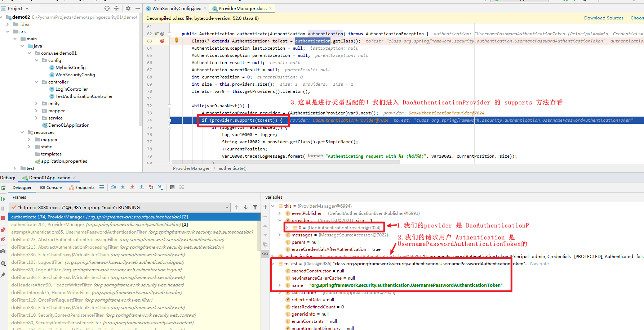
Task: Click authenticate() in the breadcrumb bar
Action: click(232, 168)
